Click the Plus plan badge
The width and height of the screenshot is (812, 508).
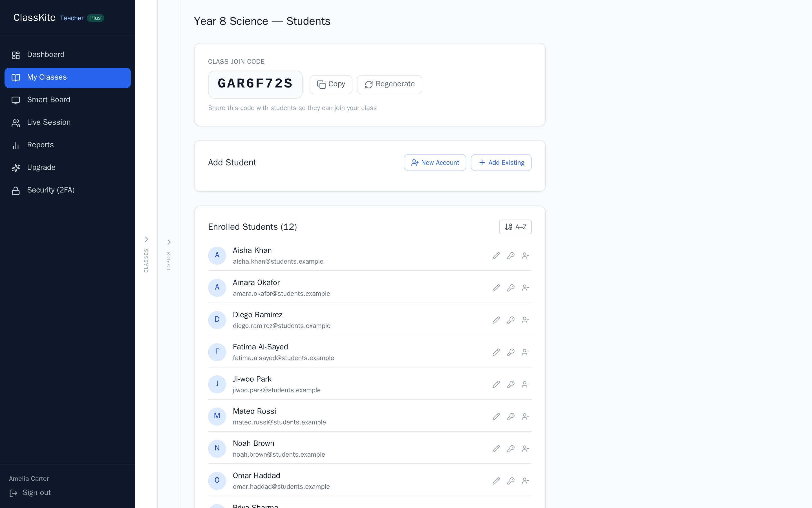pyautogui.click(x=95, y=18)
